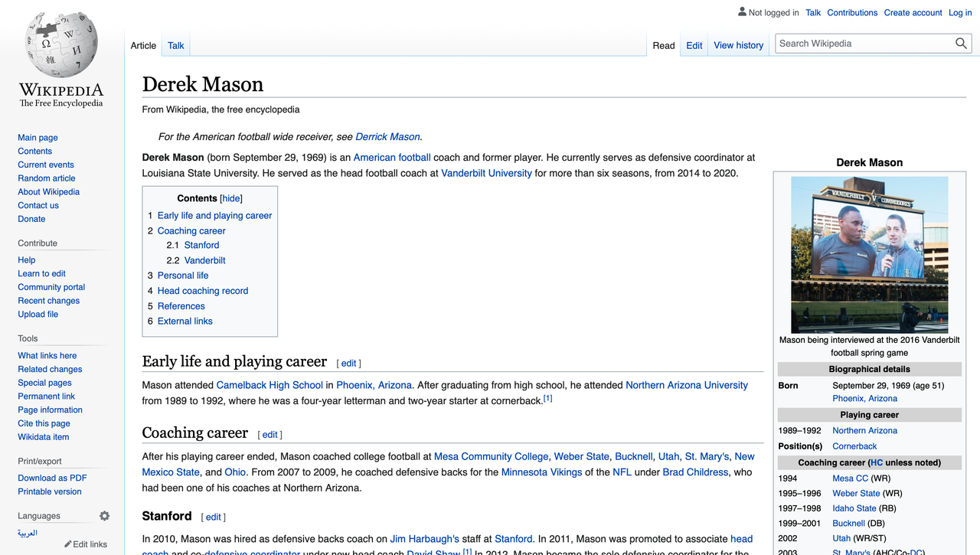Click Cite this page link
Image resolution: width=980 pixels, height=555 pixels.
coord(44,423)
